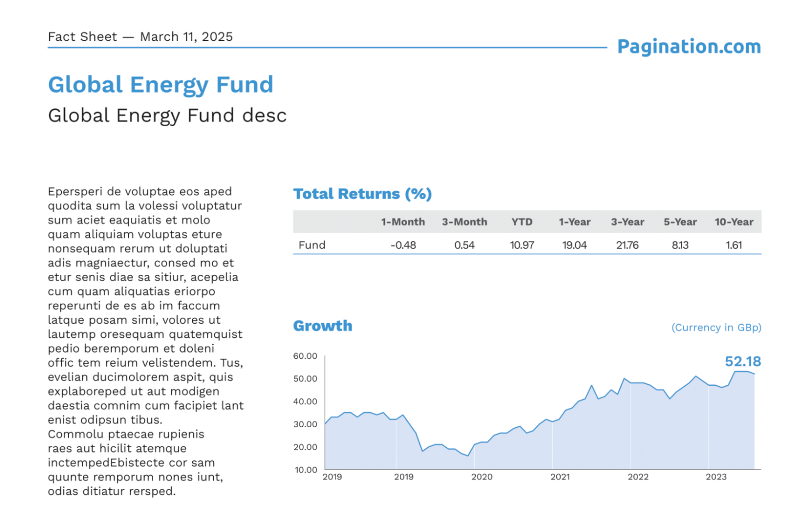This screenshot has height=532, width=810.
Task: Click the (Currency in GBp) note
Action: [x=716, y=327]
